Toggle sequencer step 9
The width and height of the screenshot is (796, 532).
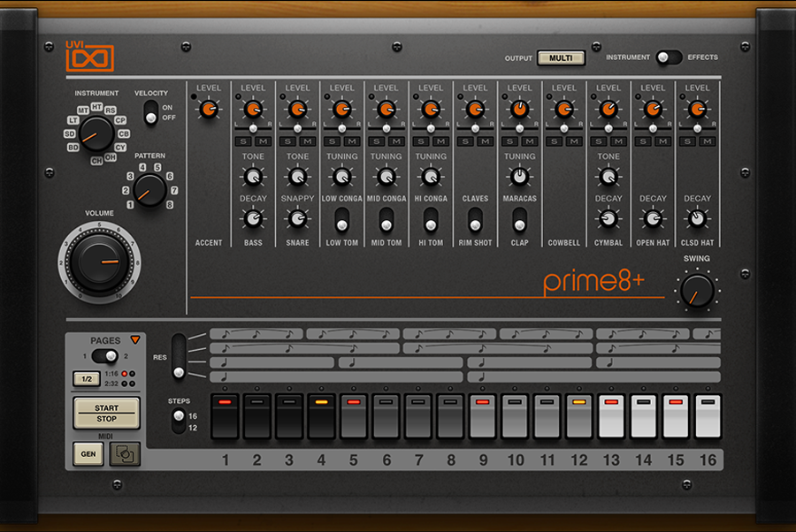tap(482, 416)
